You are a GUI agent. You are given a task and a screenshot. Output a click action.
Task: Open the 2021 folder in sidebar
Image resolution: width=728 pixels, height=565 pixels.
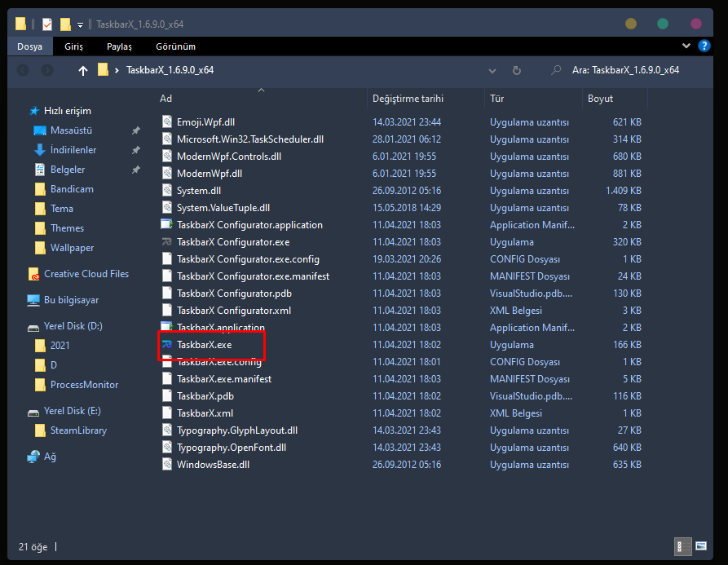tap(60, 346)
